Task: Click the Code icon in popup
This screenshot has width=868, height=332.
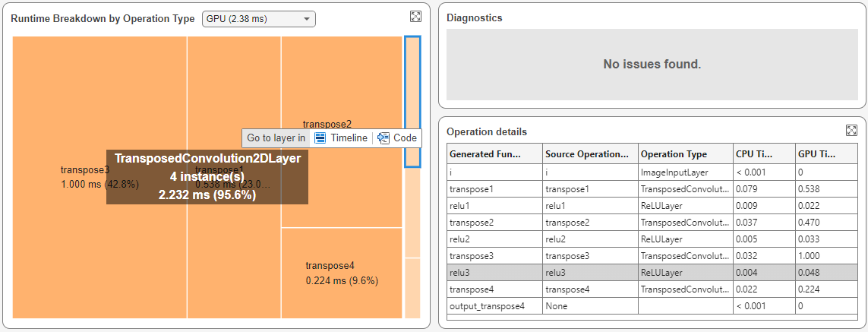Action: point(383,138)
